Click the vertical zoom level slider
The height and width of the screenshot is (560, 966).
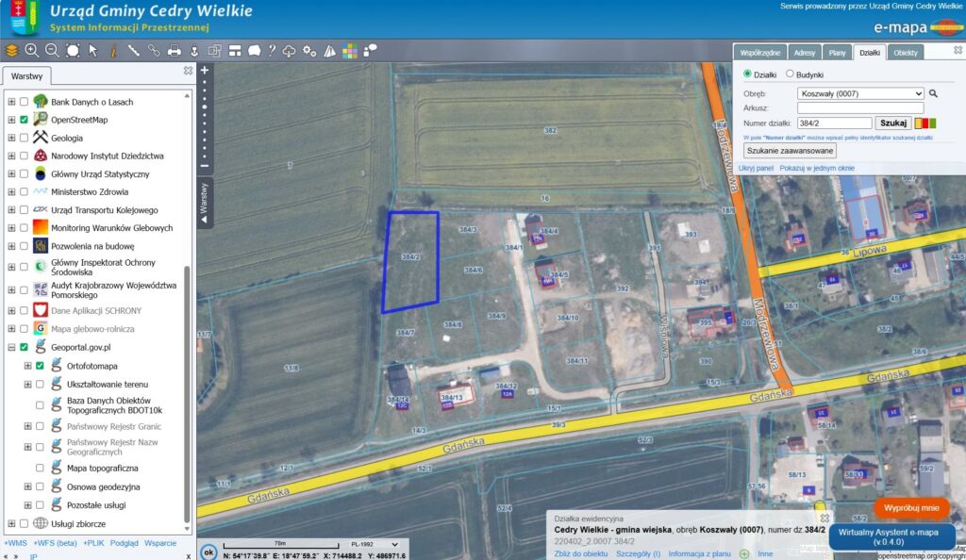point(205,118)
